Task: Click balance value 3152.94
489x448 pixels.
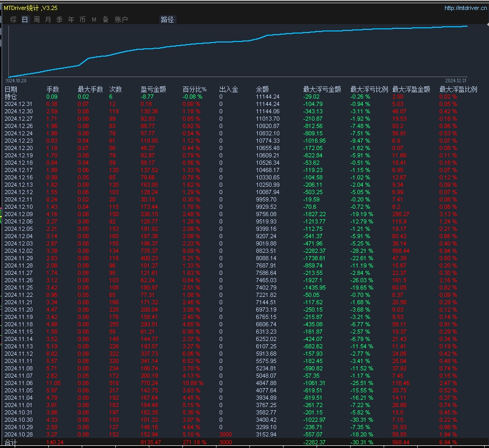Action: tap(266, 434)
